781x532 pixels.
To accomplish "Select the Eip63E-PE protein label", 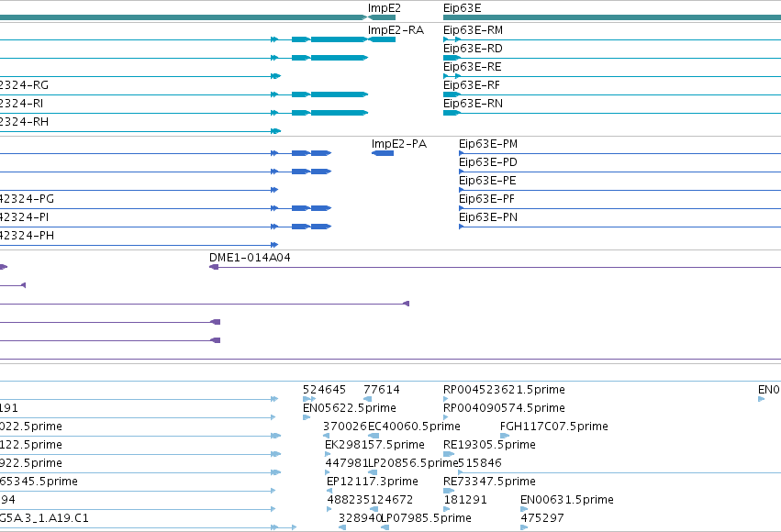I will click(487, 181).
